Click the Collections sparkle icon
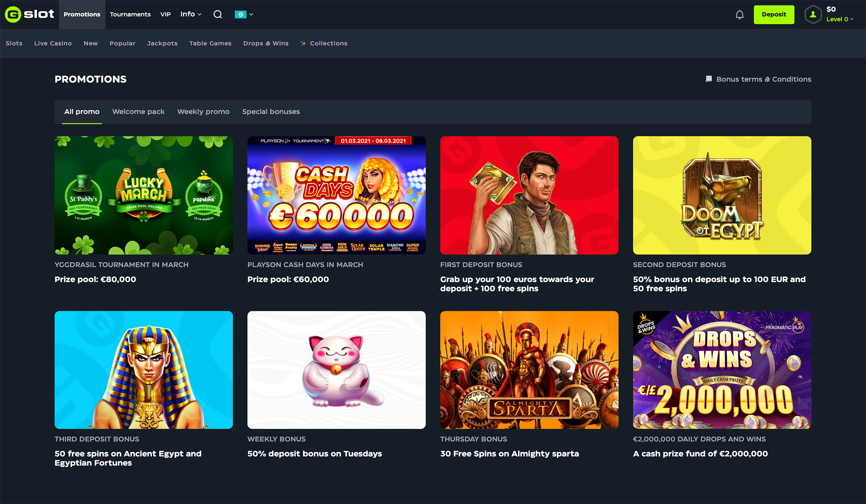Image resolution: width=866 pixels, height=504 pixels. (x=303, y=43)
